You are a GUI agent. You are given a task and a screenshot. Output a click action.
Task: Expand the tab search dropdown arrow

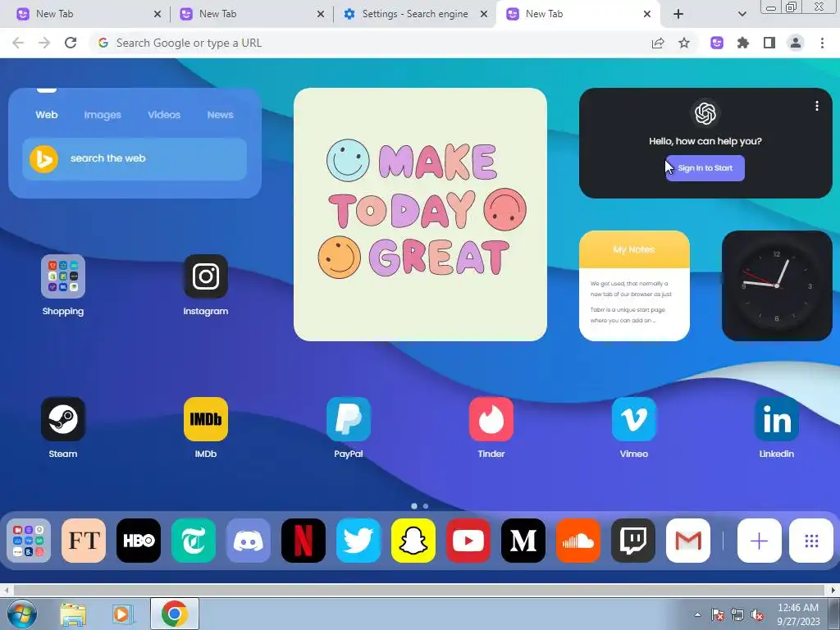tap(742, 14)
